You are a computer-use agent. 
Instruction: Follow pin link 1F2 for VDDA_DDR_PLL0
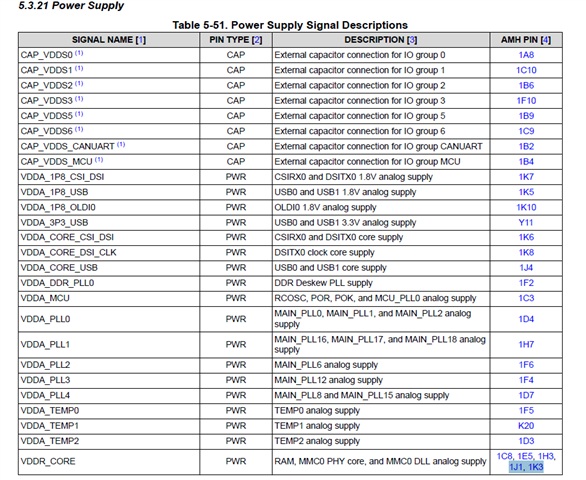point(526,283)
